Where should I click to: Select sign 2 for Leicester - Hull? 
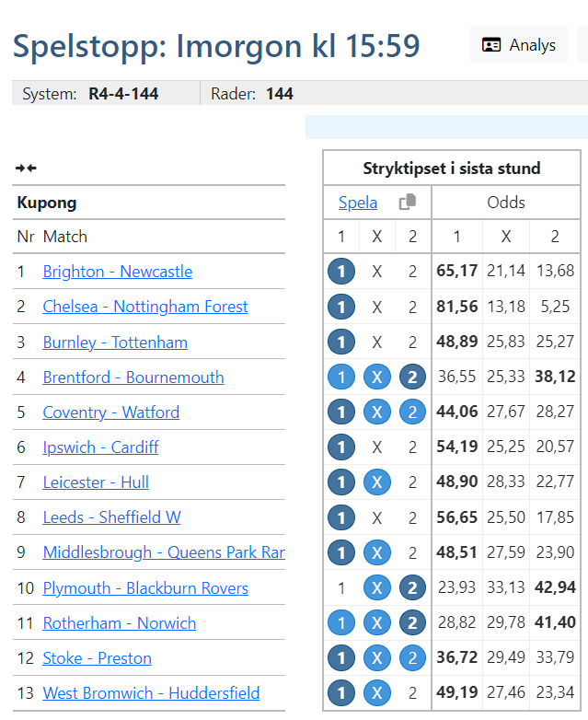point(412,482)
